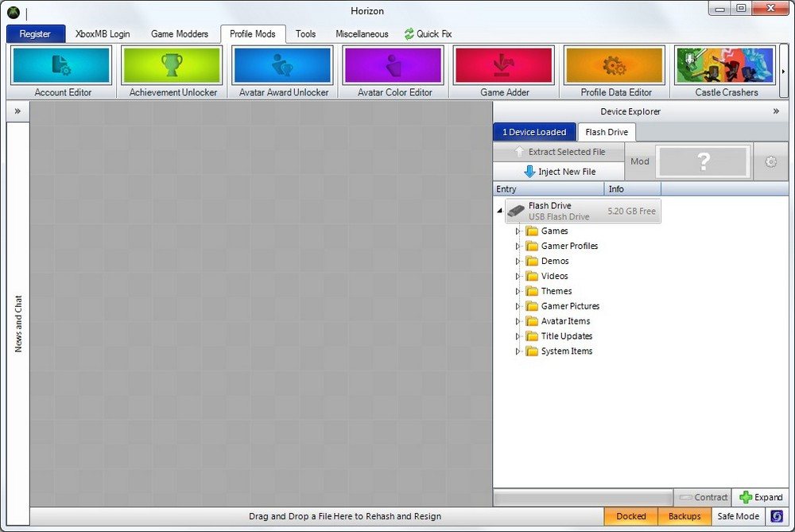
Task: Select the Profile Mods tab
Action: pyautogui.click(x=253, y=34)
